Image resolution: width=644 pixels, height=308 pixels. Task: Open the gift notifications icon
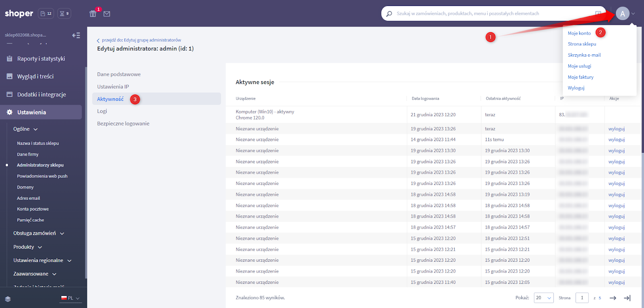point(93,14)
